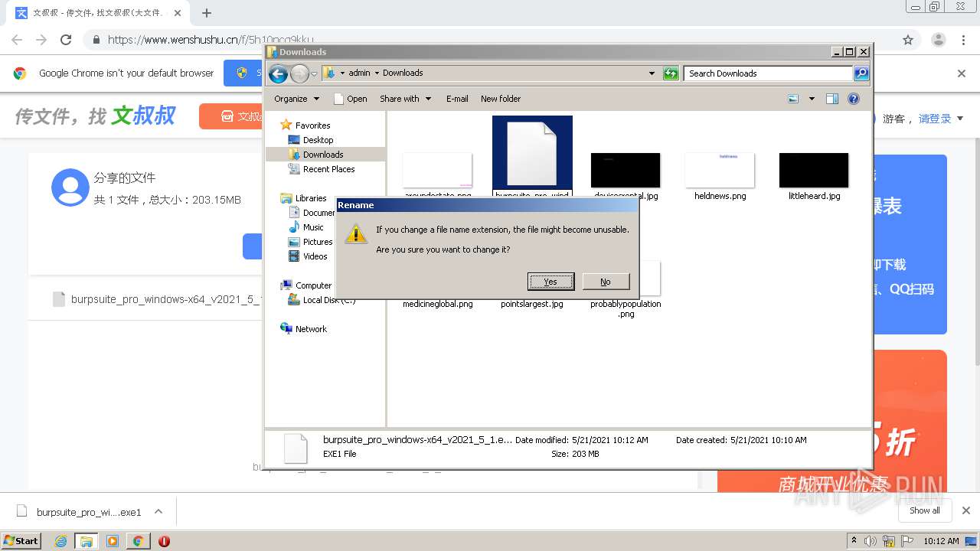Image resolution: width=980 pixels, height=551 pixels.
Task: Reload the Chrome page
Action: tap(66, 40)
